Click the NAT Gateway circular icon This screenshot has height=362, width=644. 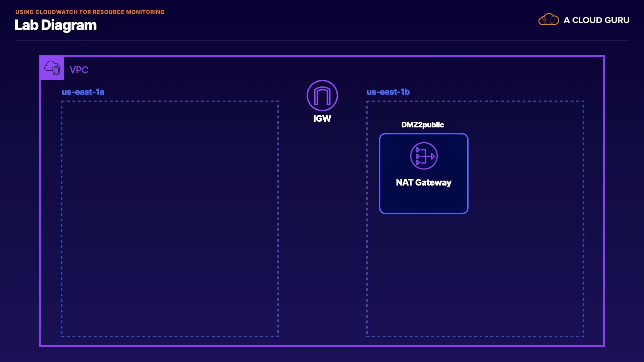pos(424,156)
